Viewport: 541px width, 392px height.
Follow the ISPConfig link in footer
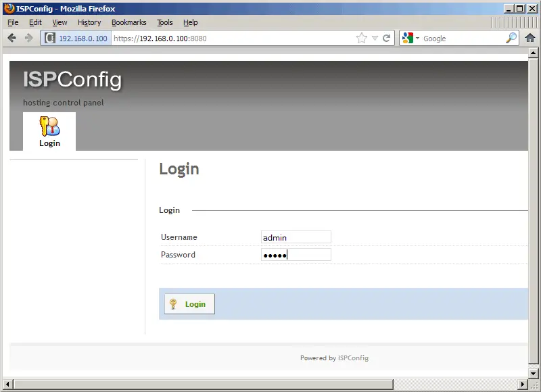353,358
